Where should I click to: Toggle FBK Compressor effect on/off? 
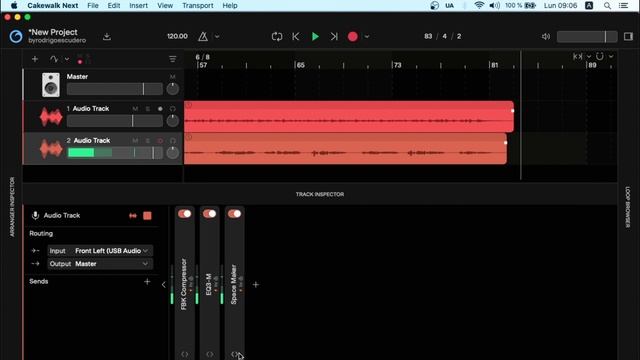(184, 213)
